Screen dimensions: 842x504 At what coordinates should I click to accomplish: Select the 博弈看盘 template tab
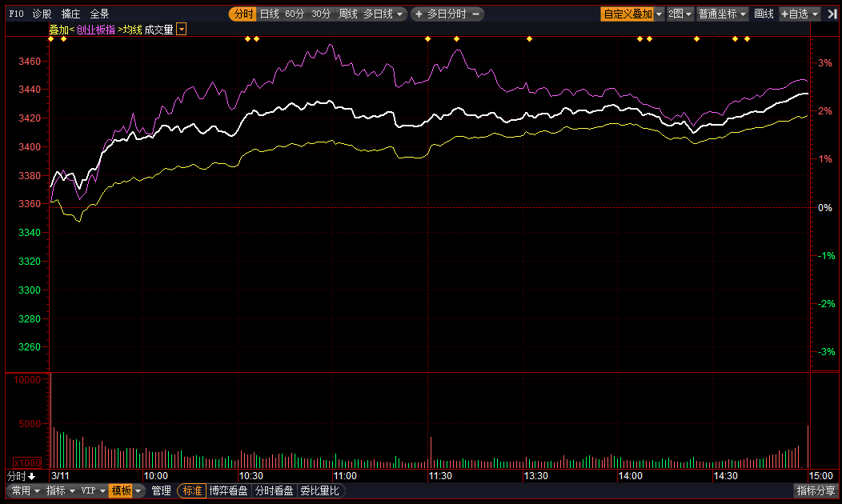pyautogui.click(x=229, y=490)
